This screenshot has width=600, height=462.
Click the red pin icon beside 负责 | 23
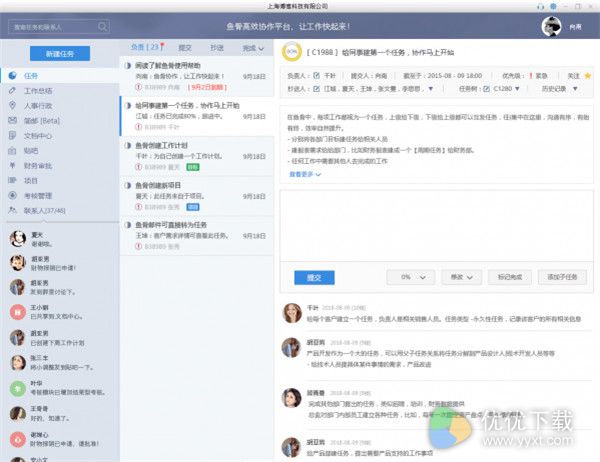coord(162,47)
